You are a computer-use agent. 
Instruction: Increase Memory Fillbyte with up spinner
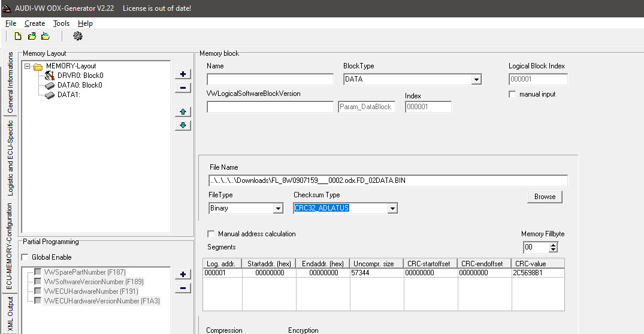[553, 245]
